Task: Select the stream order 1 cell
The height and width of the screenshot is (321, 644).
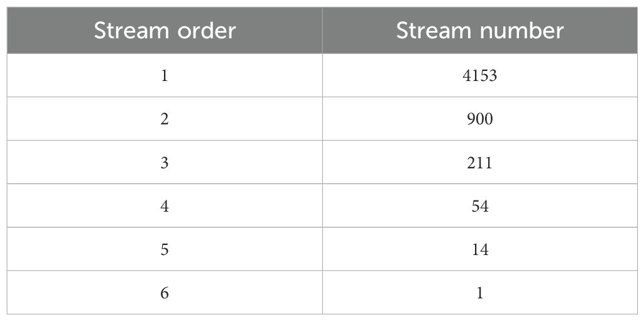Action: (x=165, y=75)
